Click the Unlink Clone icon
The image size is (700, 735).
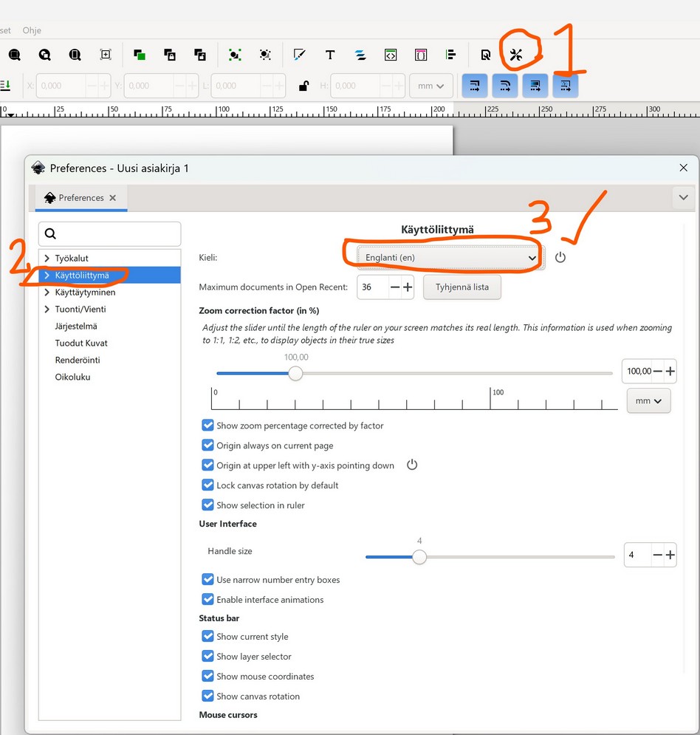coord(200,55)
